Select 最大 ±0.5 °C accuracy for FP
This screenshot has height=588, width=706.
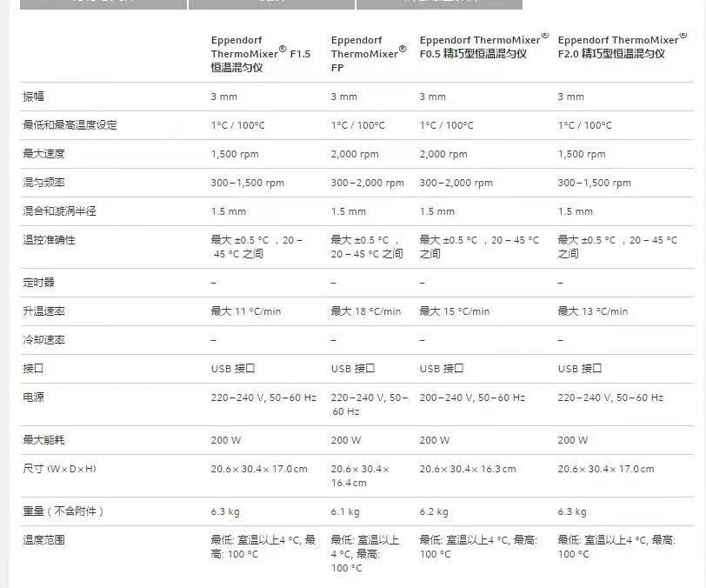[x=367, y=247]
